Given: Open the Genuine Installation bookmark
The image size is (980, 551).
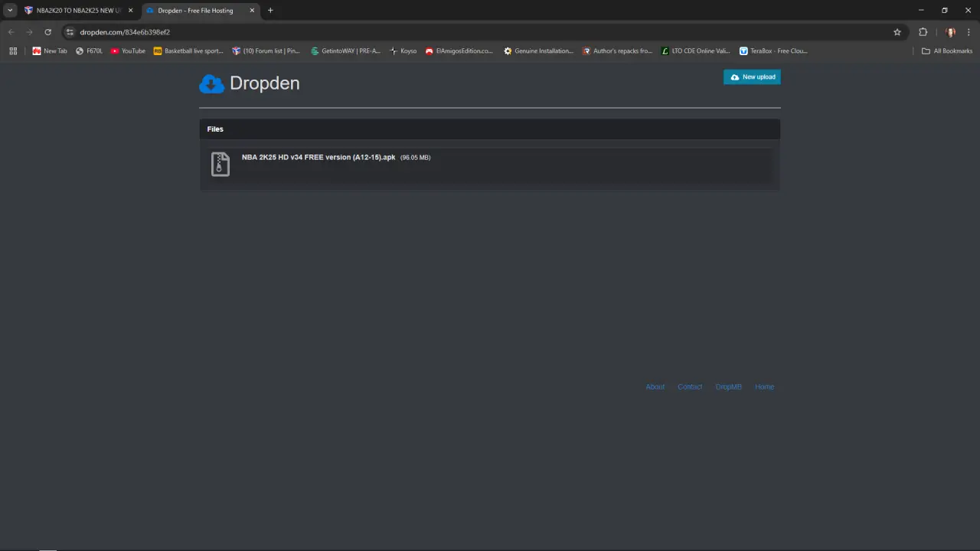Looking at the screenshot, I should click(x=538, y=51).
